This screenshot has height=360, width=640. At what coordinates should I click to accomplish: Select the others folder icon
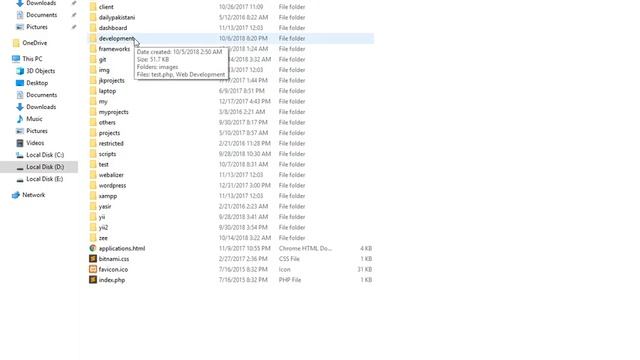93,122
